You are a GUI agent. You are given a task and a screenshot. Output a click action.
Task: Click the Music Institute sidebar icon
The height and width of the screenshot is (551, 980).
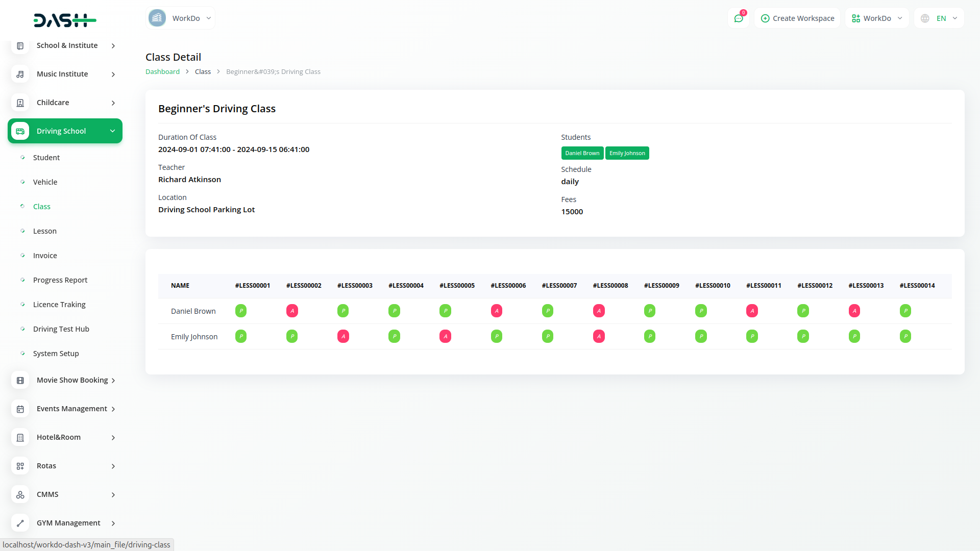coord(20,74)
